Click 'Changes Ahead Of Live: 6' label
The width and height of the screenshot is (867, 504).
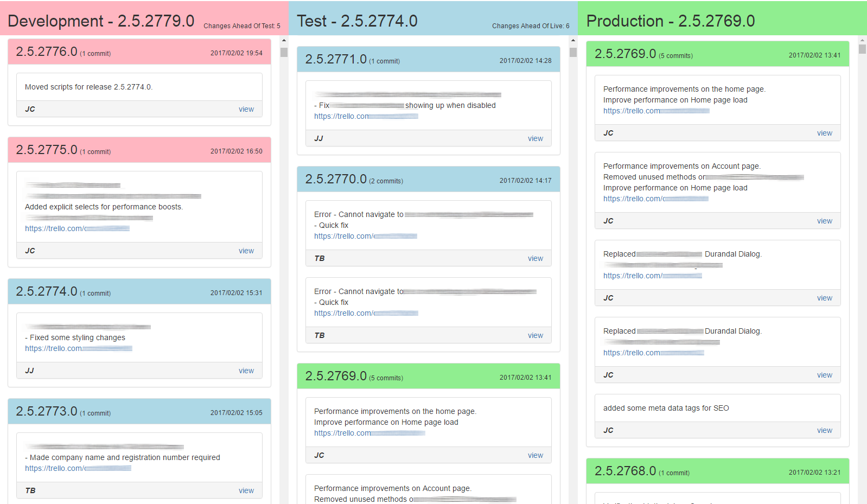pyautogui.click(x=531, y=26)
